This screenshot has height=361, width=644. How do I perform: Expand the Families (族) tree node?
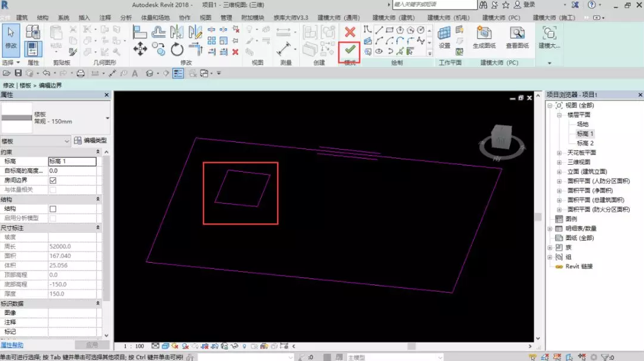pyautogui.click(x=549, y=247)
